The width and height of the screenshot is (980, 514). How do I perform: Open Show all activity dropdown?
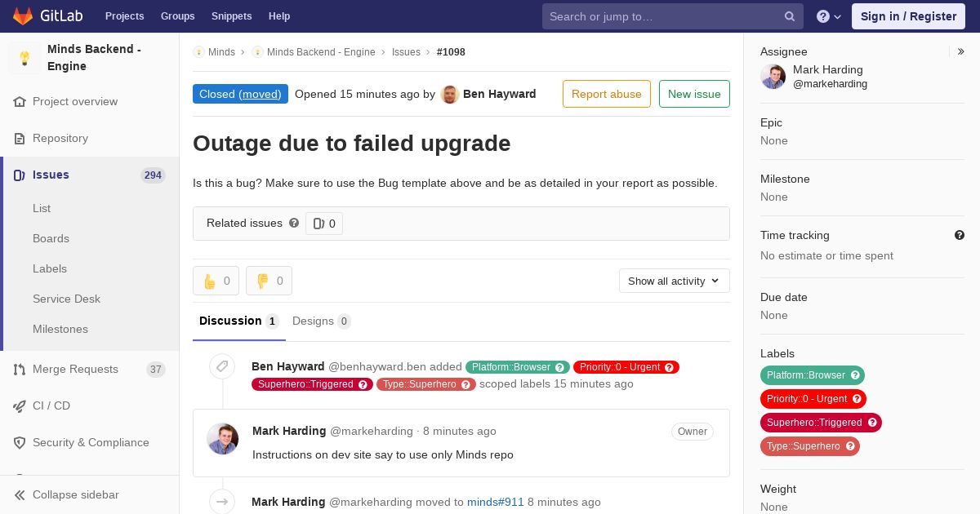675,281
